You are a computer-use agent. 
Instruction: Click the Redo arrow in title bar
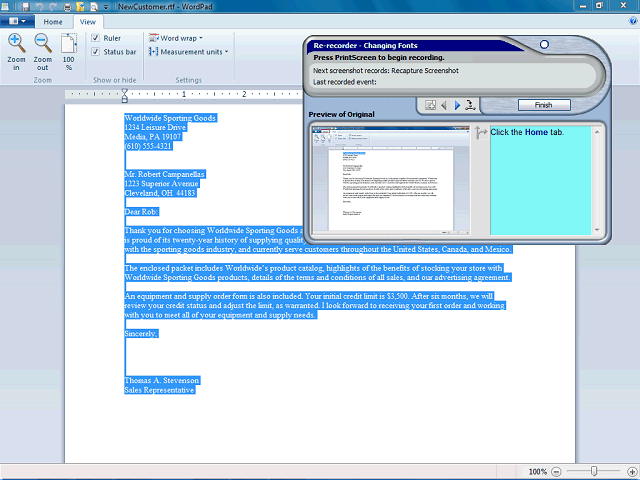[53, 7]
